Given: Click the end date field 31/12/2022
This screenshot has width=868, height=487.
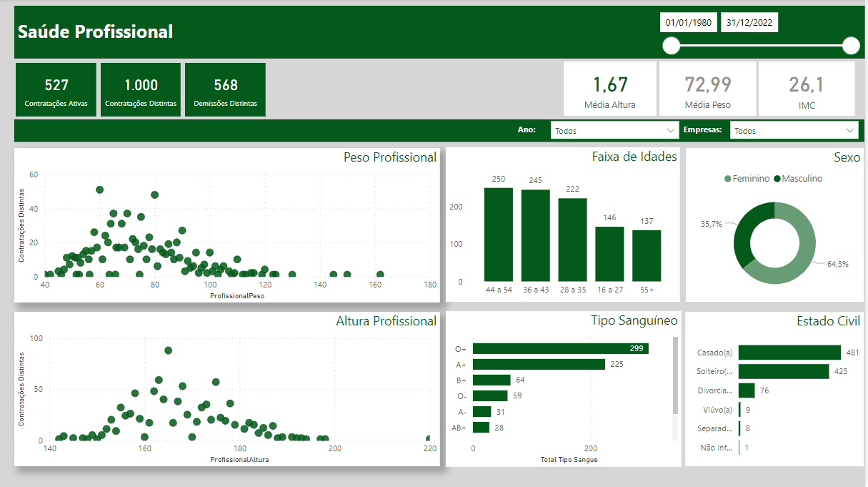Looking at the screenshot, I should pos(749,23).
